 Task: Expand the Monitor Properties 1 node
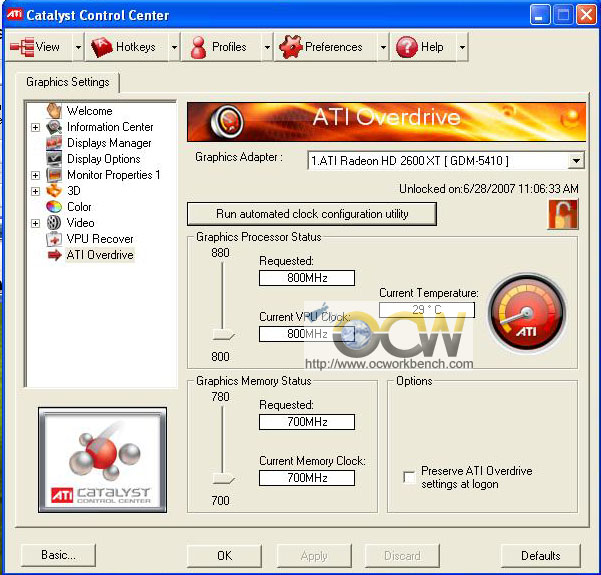click(35, 175)
